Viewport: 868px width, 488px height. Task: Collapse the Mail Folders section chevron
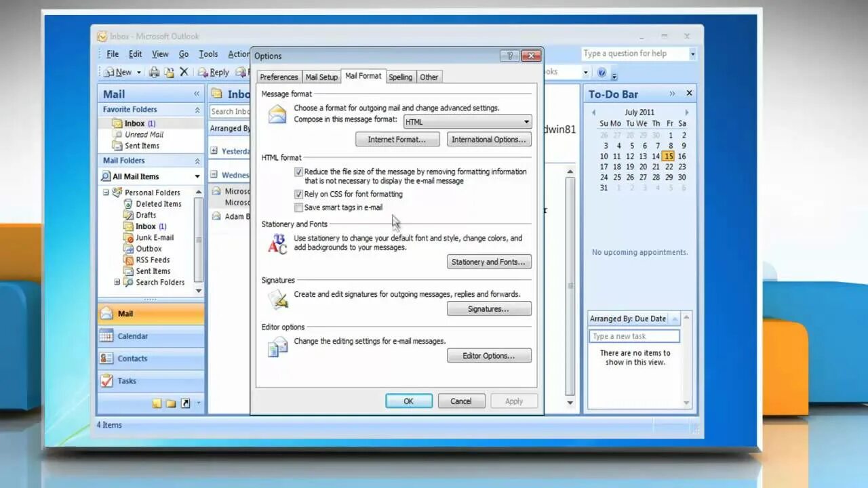click(197, 161)
